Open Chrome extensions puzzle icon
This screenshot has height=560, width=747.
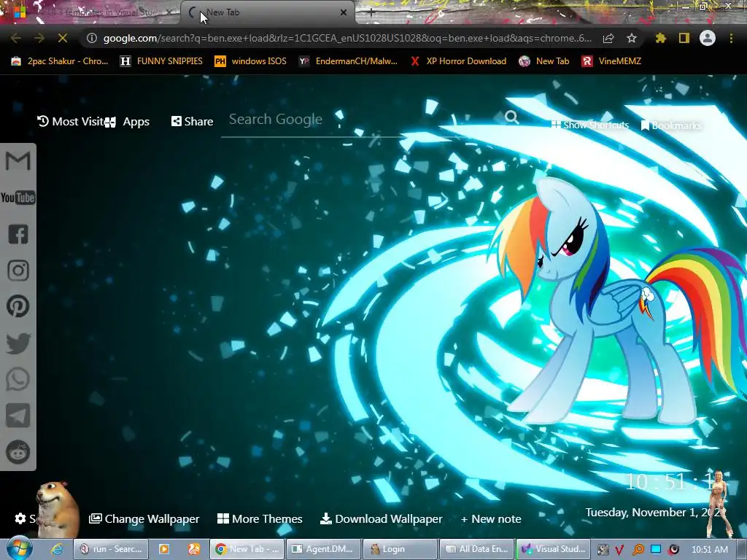pyautogui.click(x=661, y=38)
